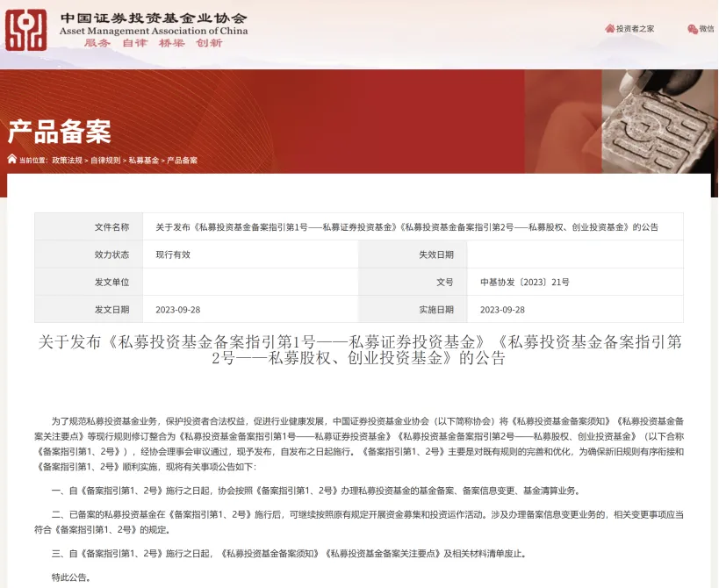The height and width of the screenshot is (588, 719).
Task: Click the large announcement title heading
Action: click(360, 349)
